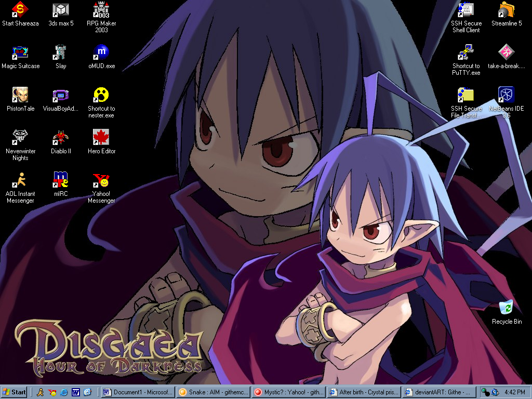Select the Yahoo! Messenger desktop icon

tap(101, 180)
